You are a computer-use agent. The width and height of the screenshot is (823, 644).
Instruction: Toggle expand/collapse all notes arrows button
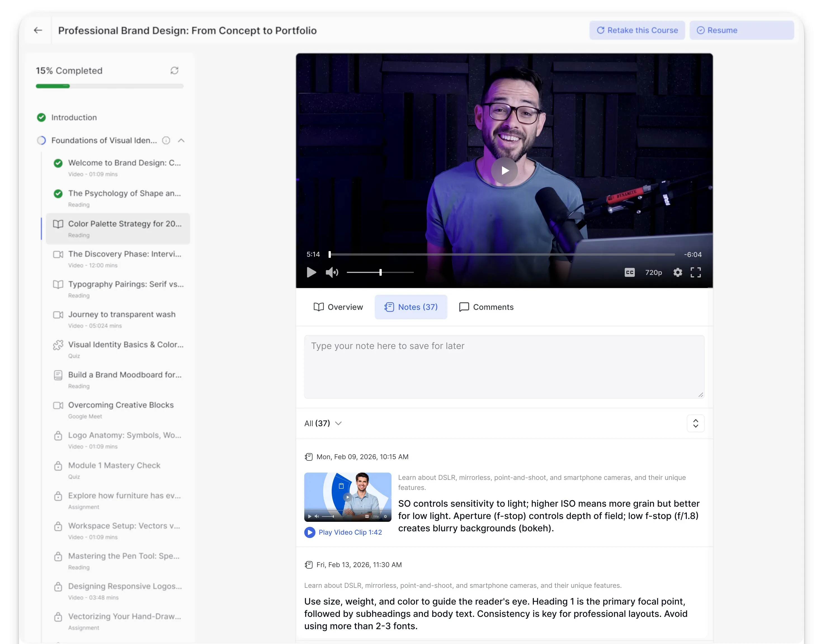tap(695, 423)
